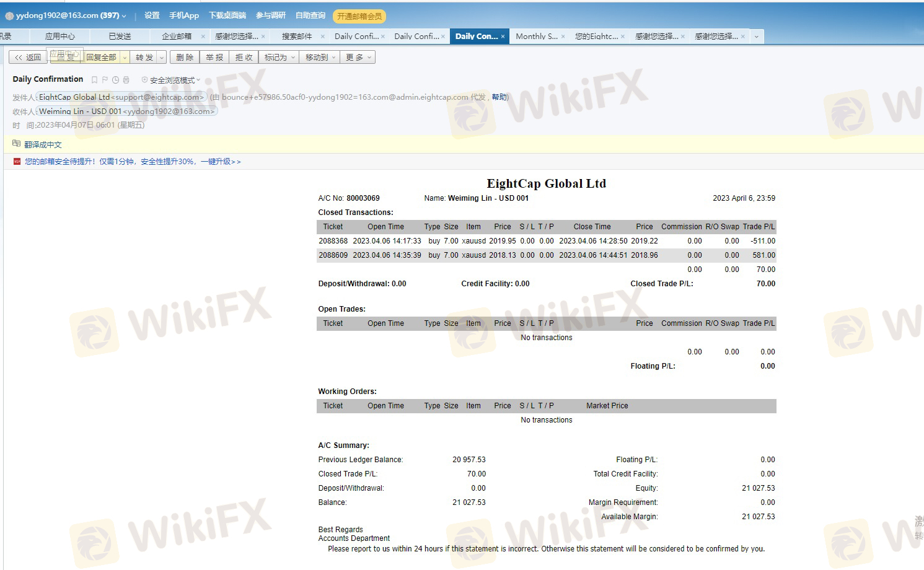The width and height of the screenshot is (924, 570).
Task: Switch to the 应用中心 tab
Action: 60,37
